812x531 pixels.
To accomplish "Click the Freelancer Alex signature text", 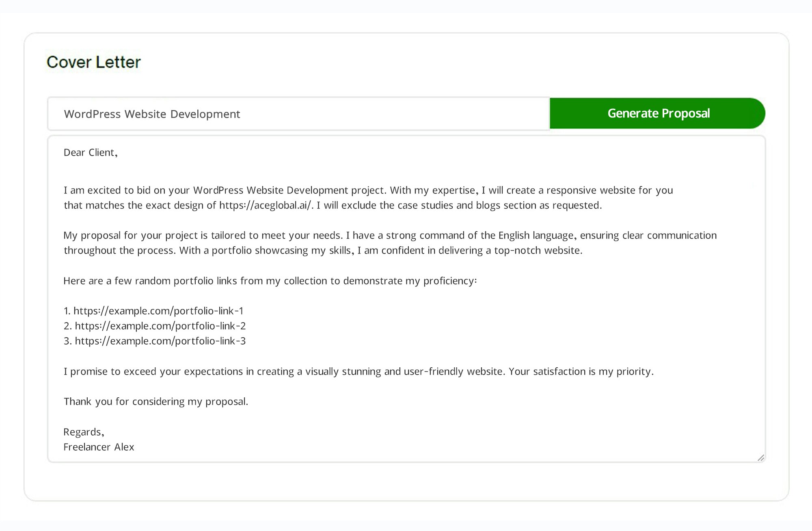I will click(x=99, y=447).
